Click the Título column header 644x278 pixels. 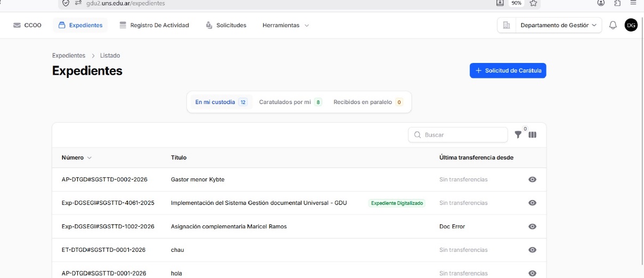[x=178, y=158]
